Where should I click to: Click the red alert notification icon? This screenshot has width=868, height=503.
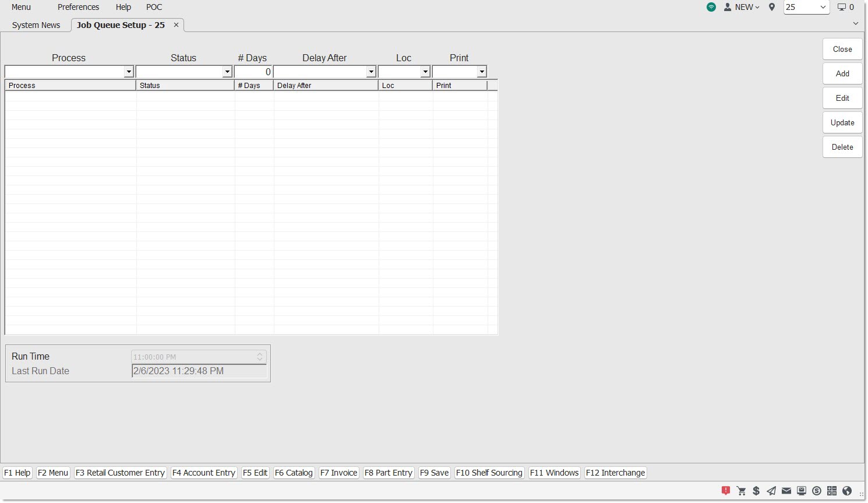pyautogui.click(x=726, y=491)
